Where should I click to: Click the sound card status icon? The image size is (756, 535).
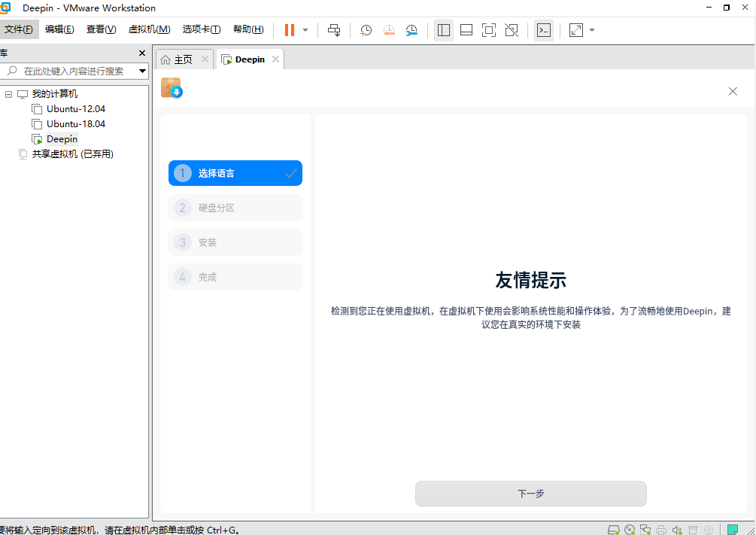(677, 530)
